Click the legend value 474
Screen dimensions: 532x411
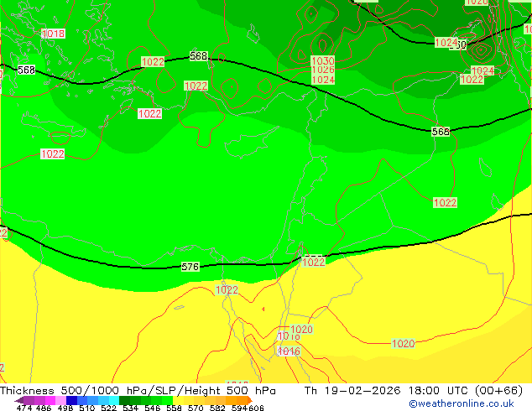point(24,408)
